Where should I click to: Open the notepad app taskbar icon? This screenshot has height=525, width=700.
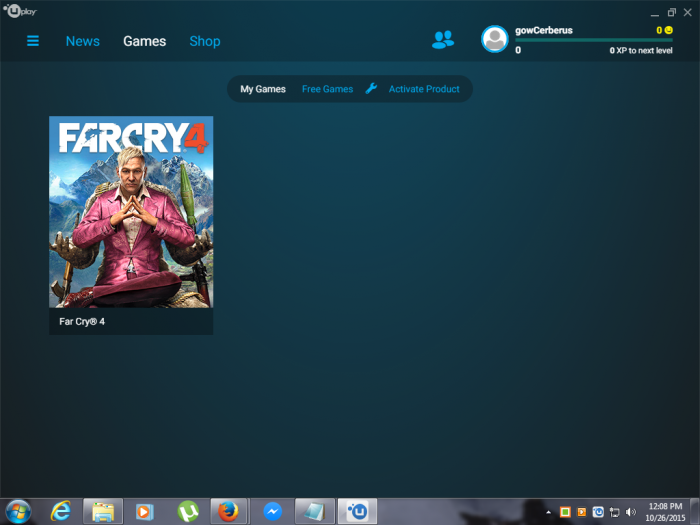coord(315,512)
